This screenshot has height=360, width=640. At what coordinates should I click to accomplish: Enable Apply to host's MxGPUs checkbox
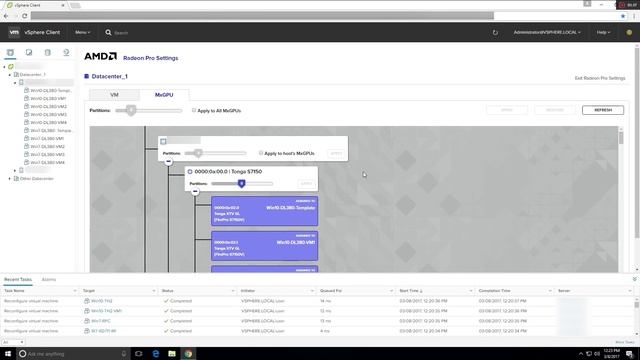(x=261, y=153)
